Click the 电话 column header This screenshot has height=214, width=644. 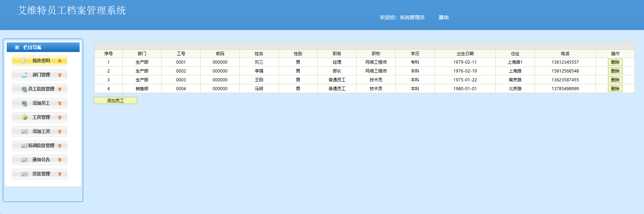[565, 54]
